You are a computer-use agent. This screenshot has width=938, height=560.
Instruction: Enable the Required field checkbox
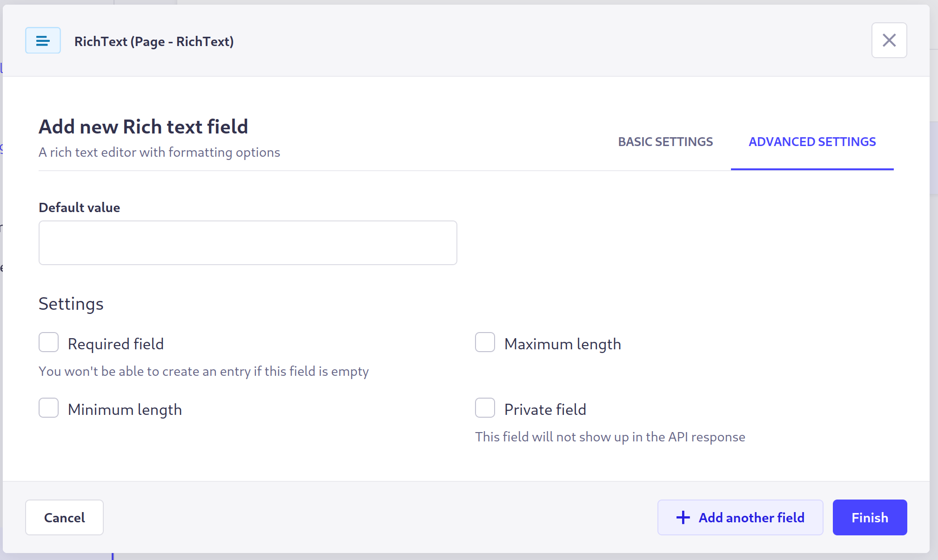click(x=49, y=342)
